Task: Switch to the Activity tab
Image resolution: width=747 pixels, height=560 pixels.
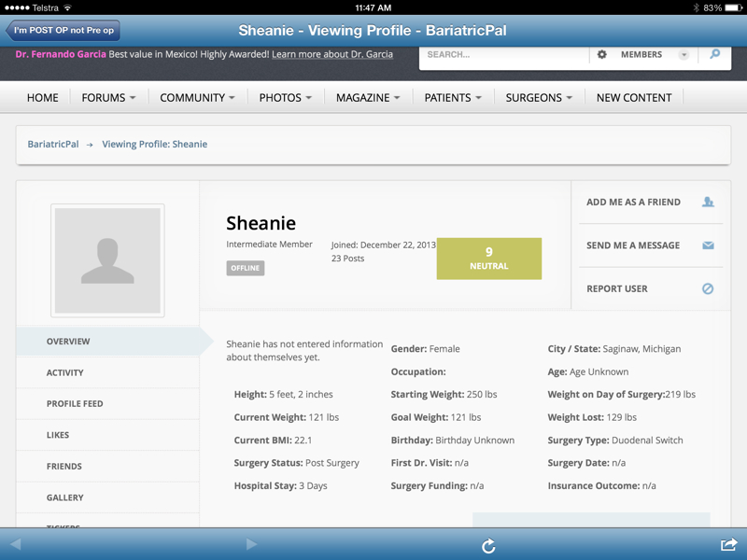Action: coord(108,372)
